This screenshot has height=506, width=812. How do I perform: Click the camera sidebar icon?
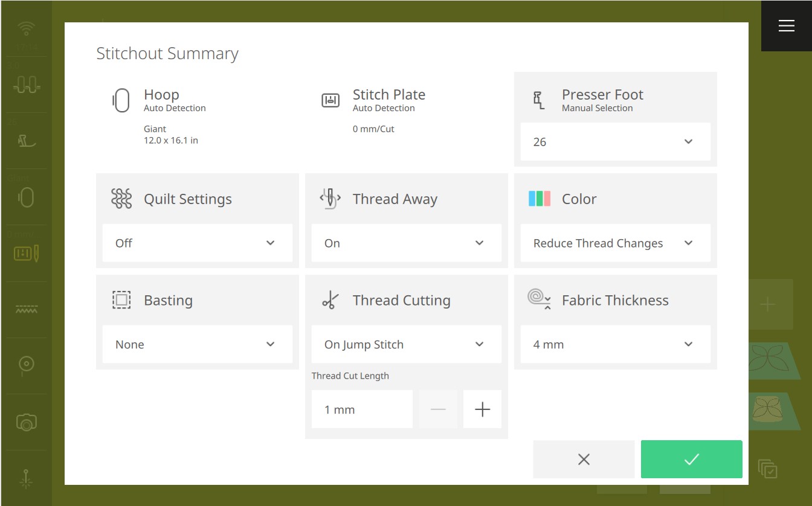pos(26,422)
